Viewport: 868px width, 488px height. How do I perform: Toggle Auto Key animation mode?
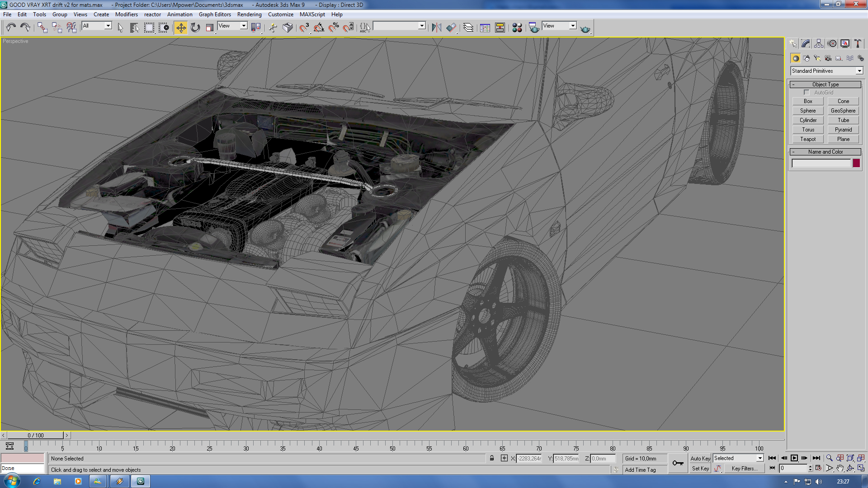[700, 458]
